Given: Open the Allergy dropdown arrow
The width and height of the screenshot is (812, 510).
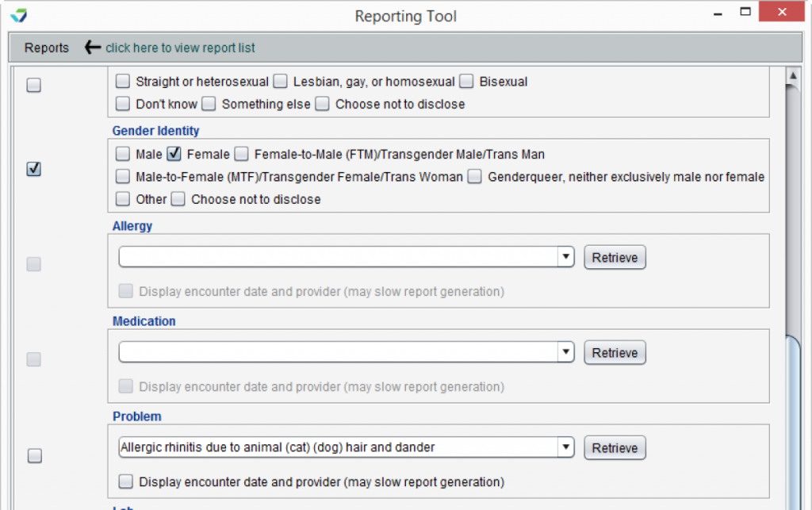Looking at the screenshot, I should pos(566,257).
